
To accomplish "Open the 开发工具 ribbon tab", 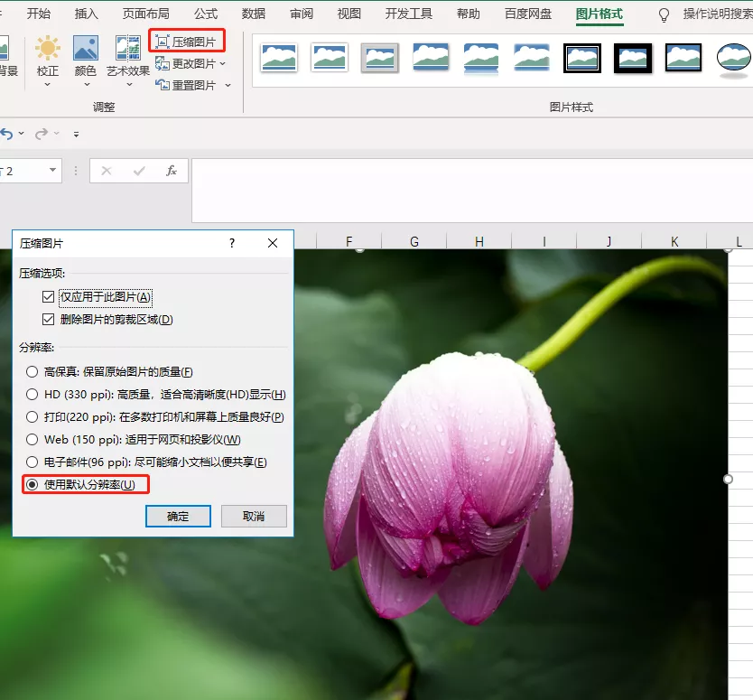I will tap(408, 14).
